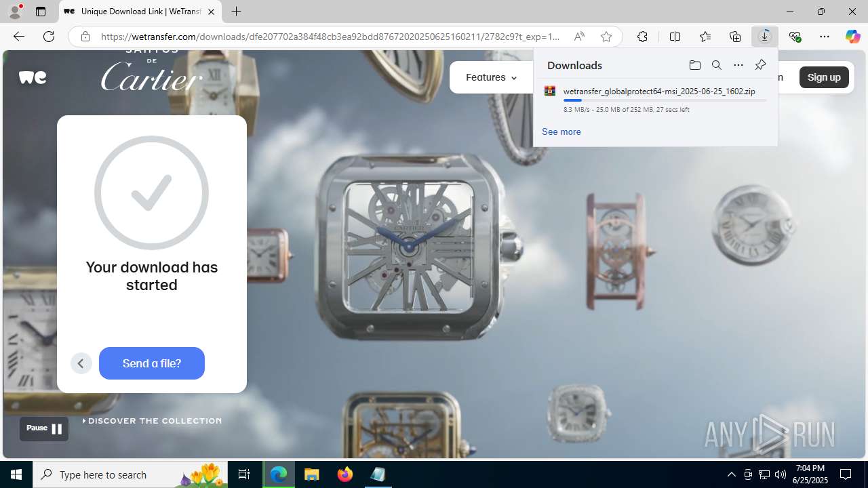Show hidden tray icons chevron
This screenshot has height=488, width=868.
731,474
